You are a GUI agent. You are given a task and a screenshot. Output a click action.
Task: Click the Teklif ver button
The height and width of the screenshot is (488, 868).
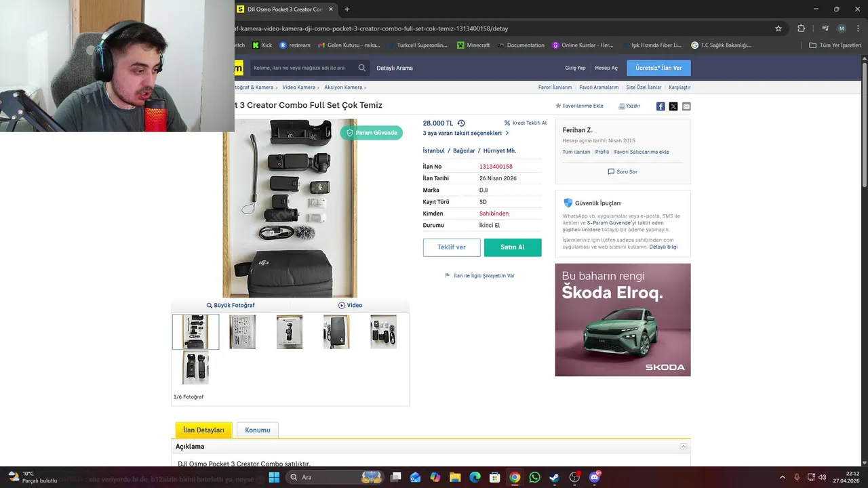[452, 247]
